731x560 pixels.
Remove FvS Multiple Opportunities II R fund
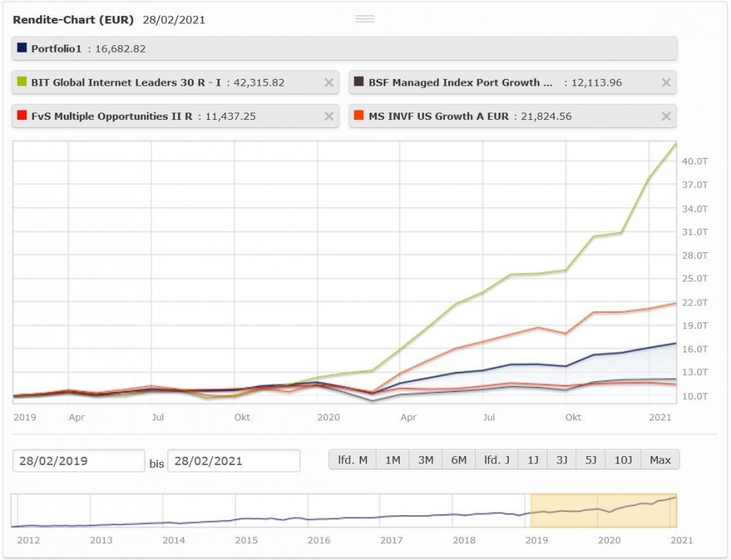(x=329, y=116)
